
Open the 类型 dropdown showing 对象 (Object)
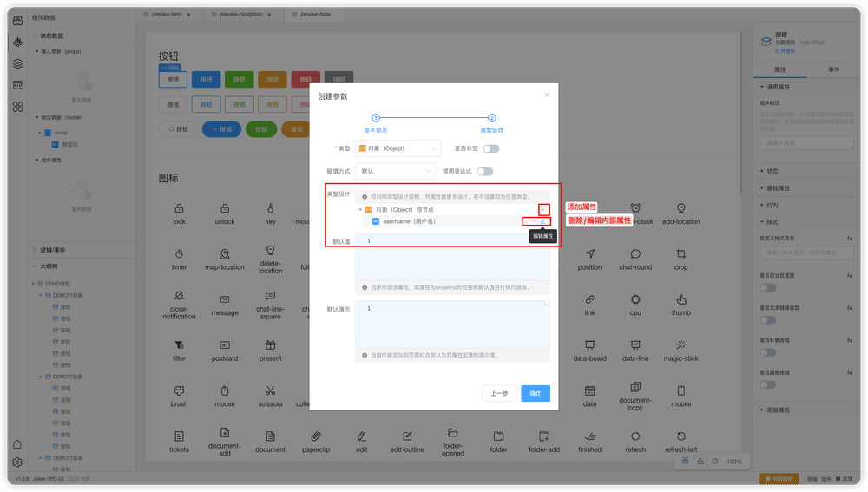click(x=398, y=148)
